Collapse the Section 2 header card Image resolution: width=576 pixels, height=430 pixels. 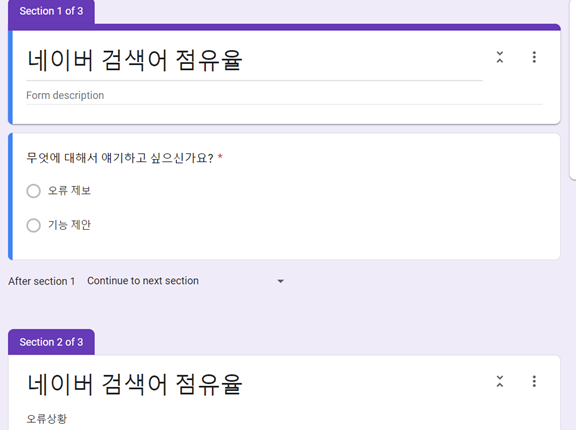coord(500,381)
